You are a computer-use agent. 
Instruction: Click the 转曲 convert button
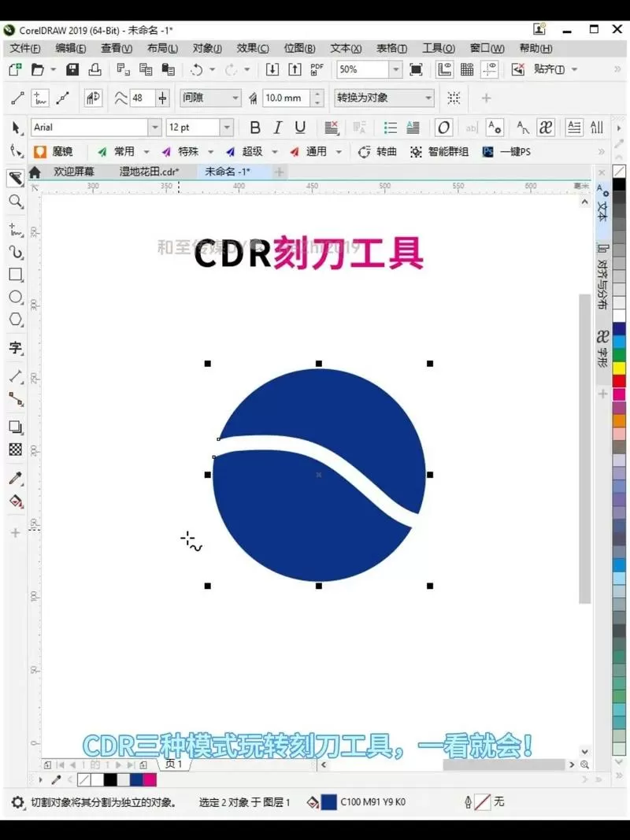(378, 152)
